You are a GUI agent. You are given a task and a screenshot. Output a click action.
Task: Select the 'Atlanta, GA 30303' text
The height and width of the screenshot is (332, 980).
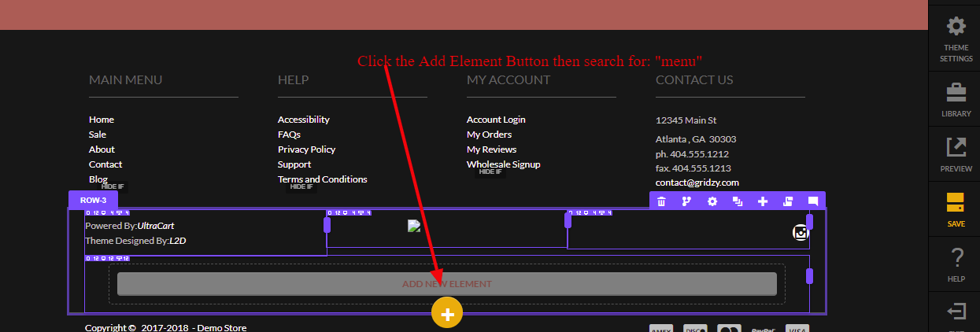[x=696, y=139]
